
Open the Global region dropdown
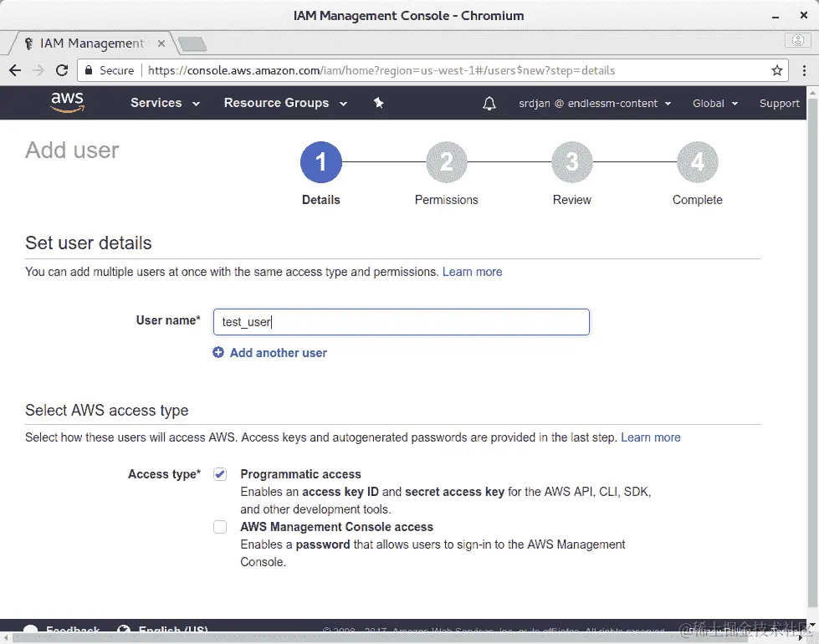pyautogui.click(x=715, y=104)
